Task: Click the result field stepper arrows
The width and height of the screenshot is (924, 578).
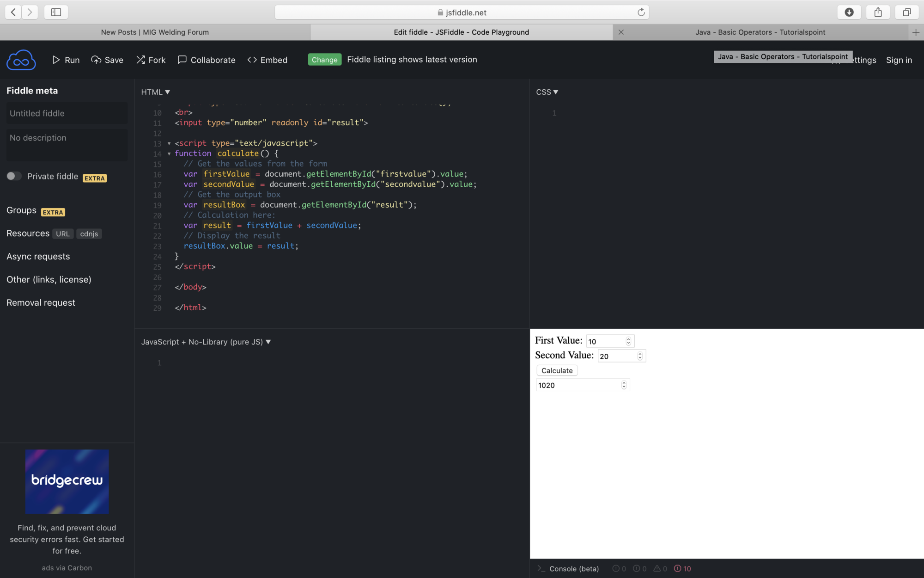Action: coord(624,385)
